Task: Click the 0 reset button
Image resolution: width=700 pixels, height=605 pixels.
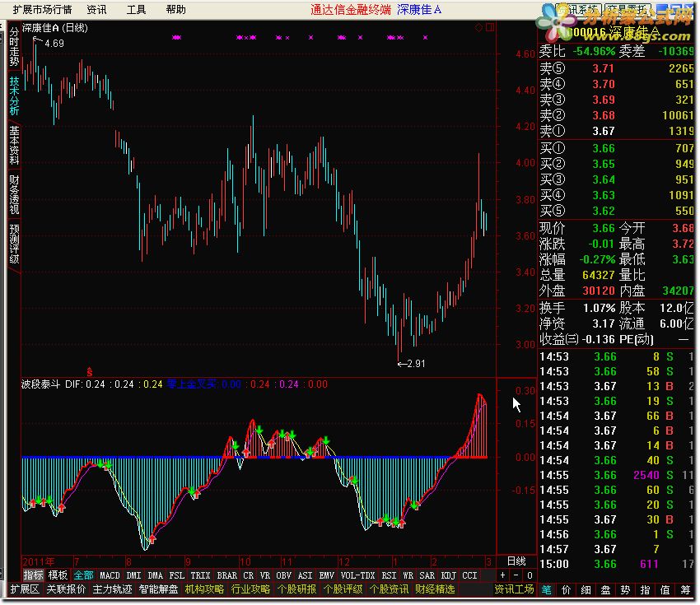Action: pos(530,575)
